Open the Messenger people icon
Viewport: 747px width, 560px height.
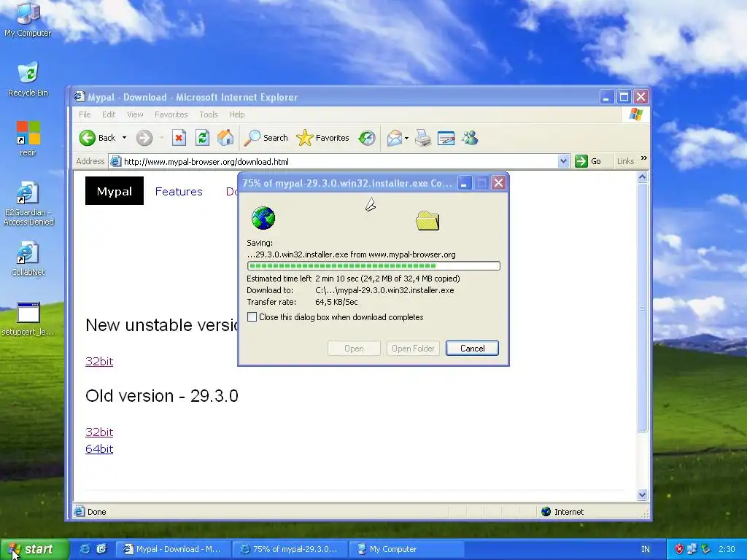pos(470,138)
